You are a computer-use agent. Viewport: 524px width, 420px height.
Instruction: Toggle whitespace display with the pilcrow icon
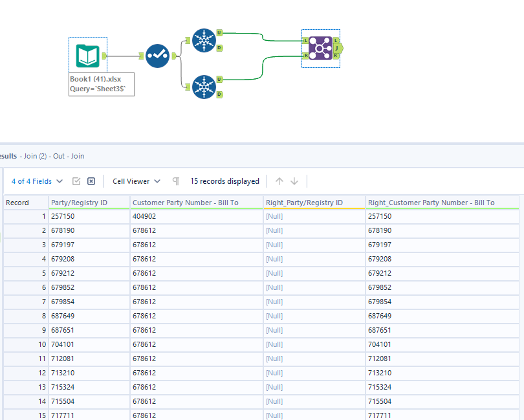click(x=175, y=181)
